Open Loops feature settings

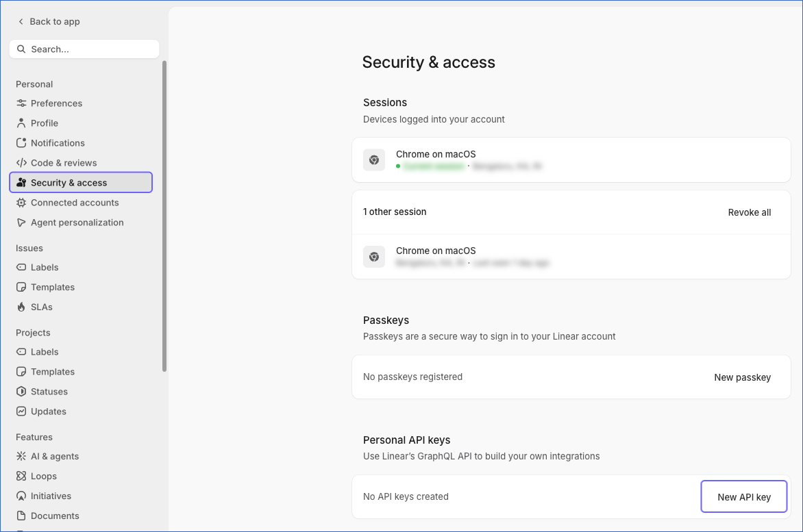[x=81, y=477]
